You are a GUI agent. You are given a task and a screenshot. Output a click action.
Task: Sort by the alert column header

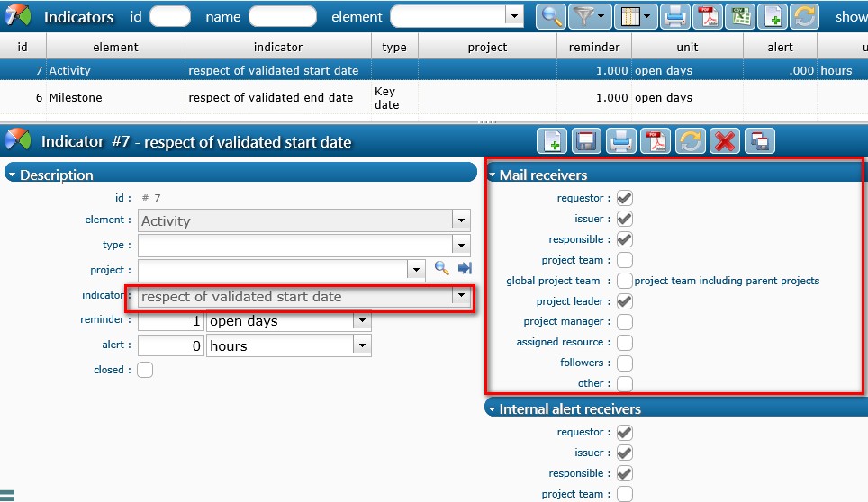point(780,47)
